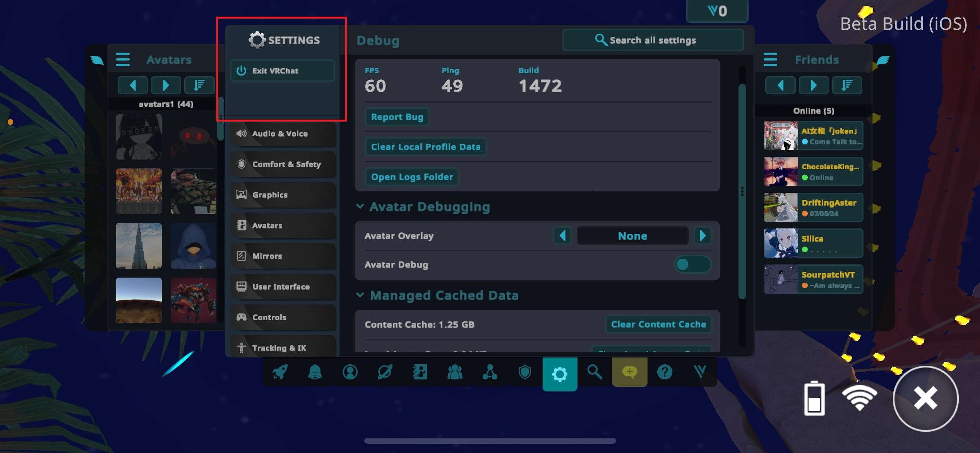Open friend SourpatchVT's card

click(814, 279)
